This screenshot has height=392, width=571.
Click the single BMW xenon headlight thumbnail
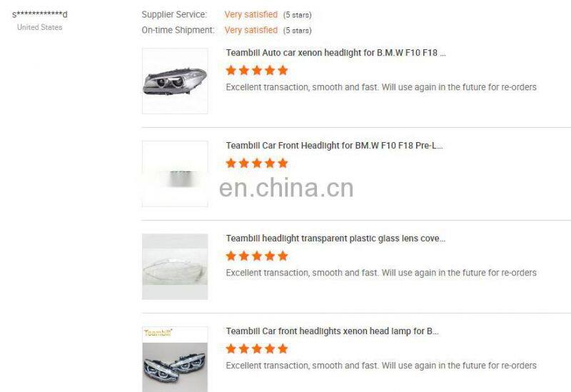175,81
